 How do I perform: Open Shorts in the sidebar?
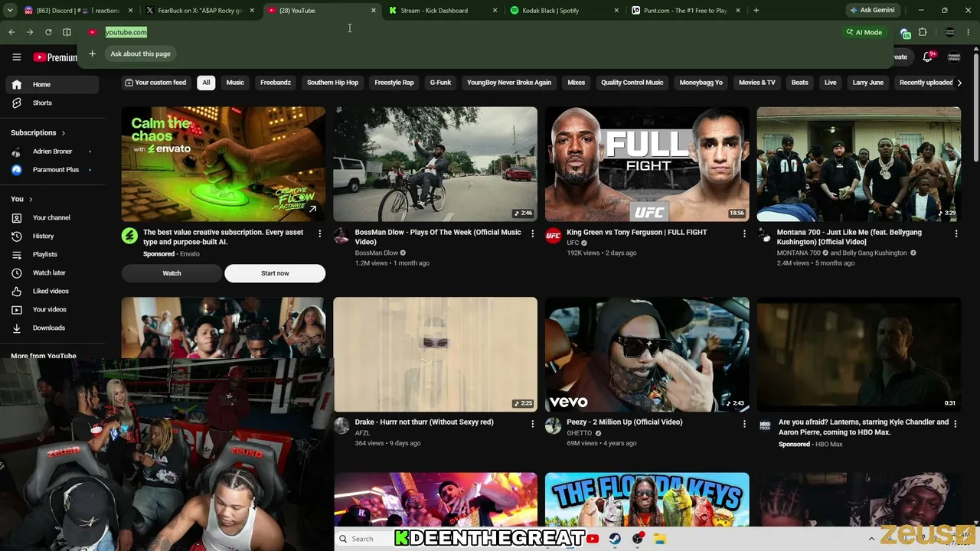coord(51,103)
